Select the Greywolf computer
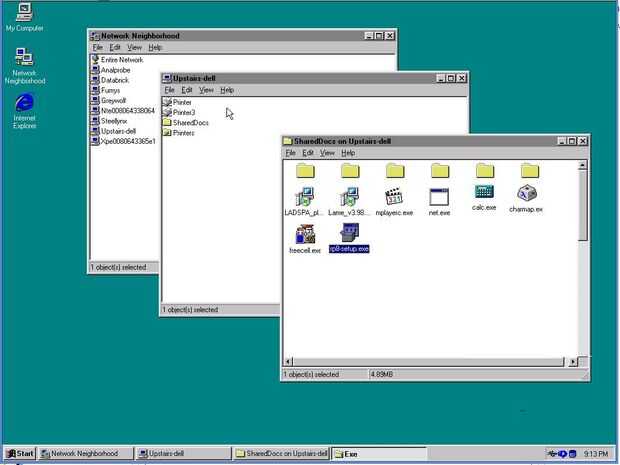Image resolution: width=620 pixels, height=465 pixels. pos(108,101)
